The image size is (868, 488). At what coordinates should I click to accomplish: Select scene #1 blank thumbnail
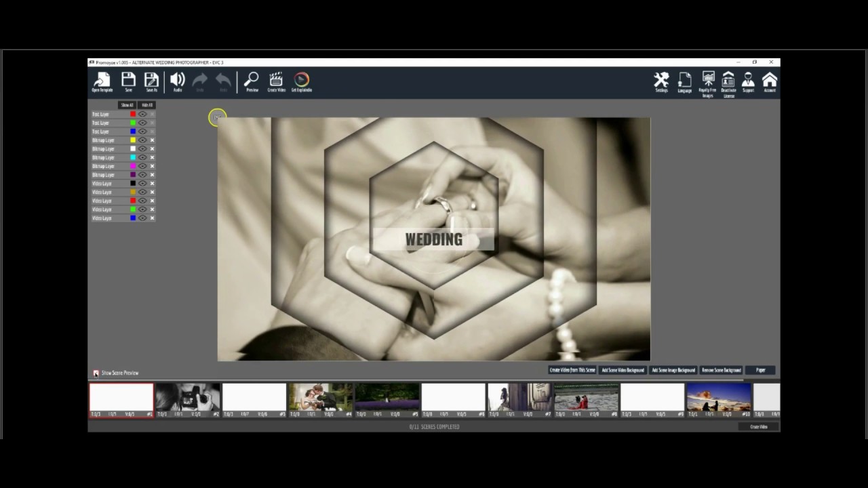tap(121, 400)
